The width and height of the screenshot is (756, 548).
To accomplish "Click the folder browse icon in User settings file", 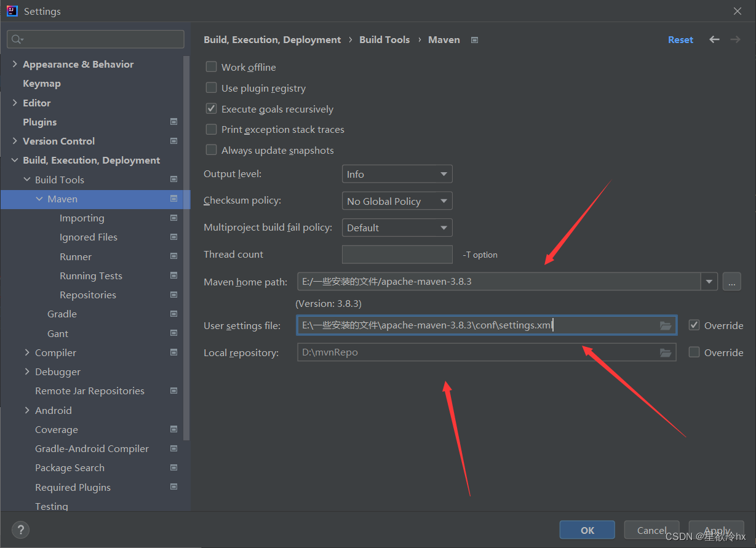I will 666,325.
